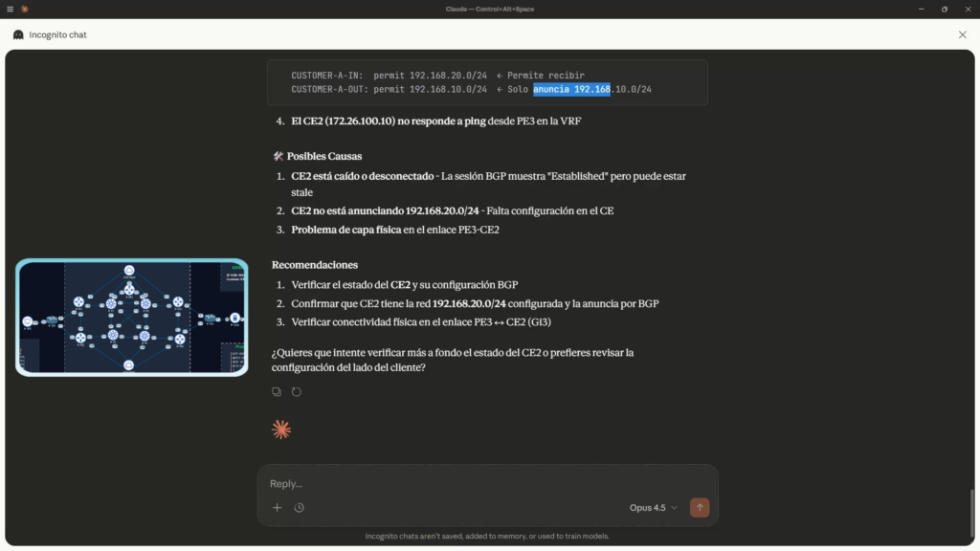Open the hamburger menu in title bar

pyautogui.click(x=10, y=9)
